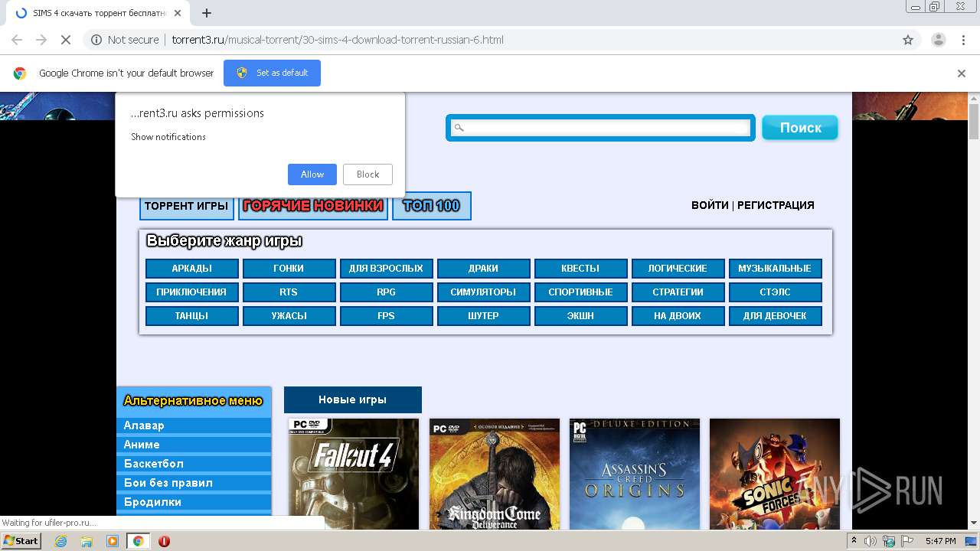This screenshot has height=551, width=980.
Task: Select the ПРИКЛЮЧЕНИЯ genre
Action: pyautogui.click(x=192, y=292)
